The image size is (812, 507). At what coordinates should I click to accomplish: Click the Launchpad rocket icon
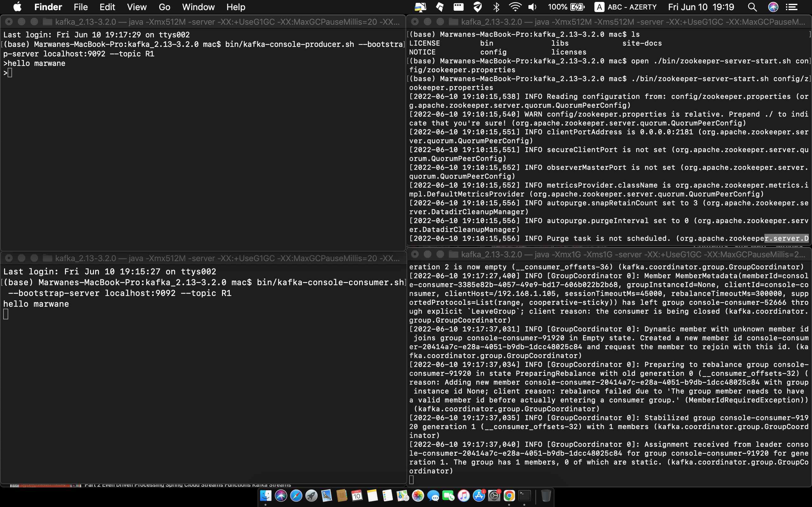click(311, 496)
